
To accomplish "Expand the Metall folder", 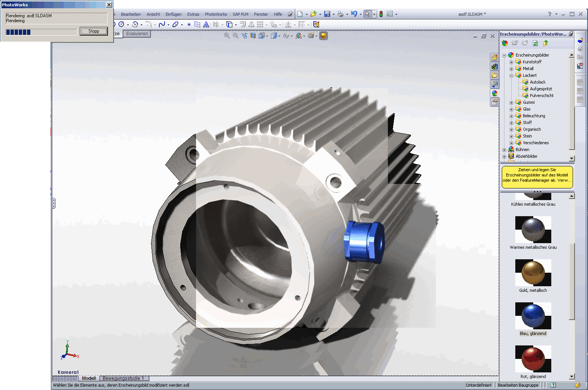I will pos(511,69).
